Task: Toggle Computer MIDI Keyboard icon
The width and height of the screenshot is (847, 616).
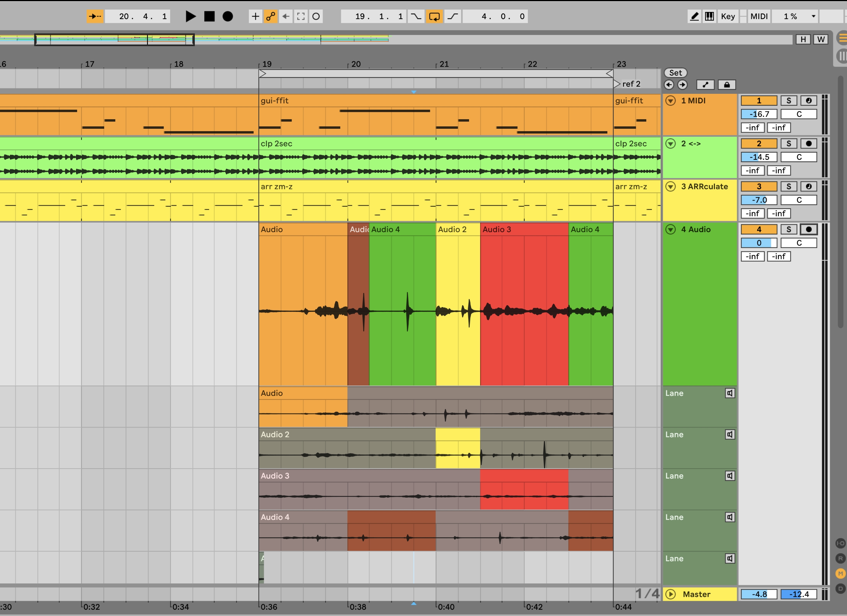Action: click(709, 16)
